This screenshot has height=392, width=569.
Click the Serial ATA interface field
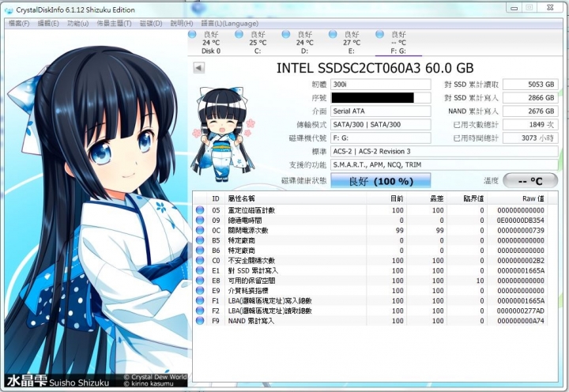tap(381, 111)
